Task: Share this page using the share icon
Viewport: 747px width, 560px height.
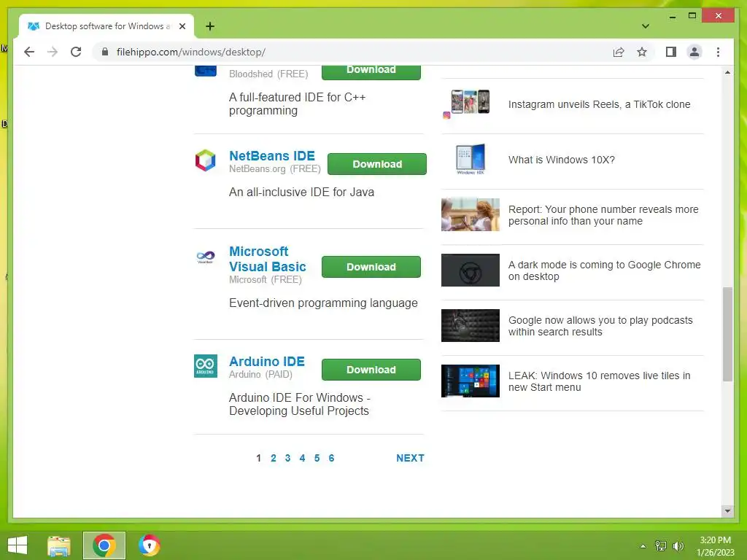Action: (619, 52)
